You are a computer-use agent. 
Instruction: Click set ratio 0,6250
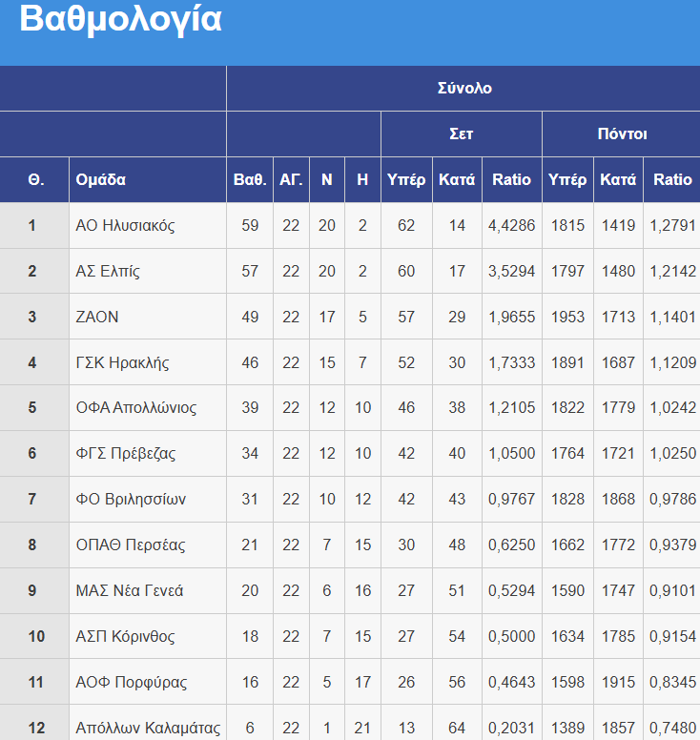[x=512, y=545]
